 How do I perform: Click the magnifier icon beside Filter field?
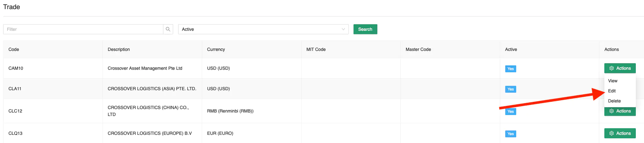[x=168, y=29]
